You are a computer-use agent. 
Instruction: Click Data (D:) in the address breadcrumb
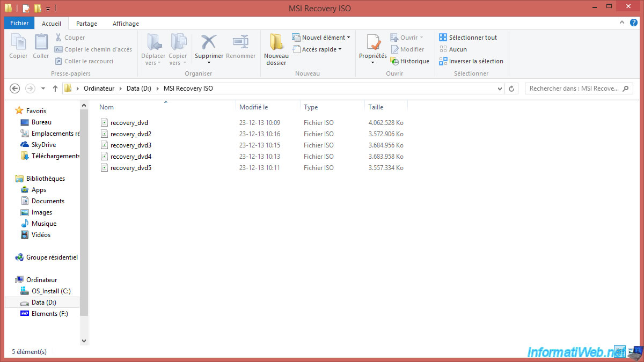(x=139, y=88)
